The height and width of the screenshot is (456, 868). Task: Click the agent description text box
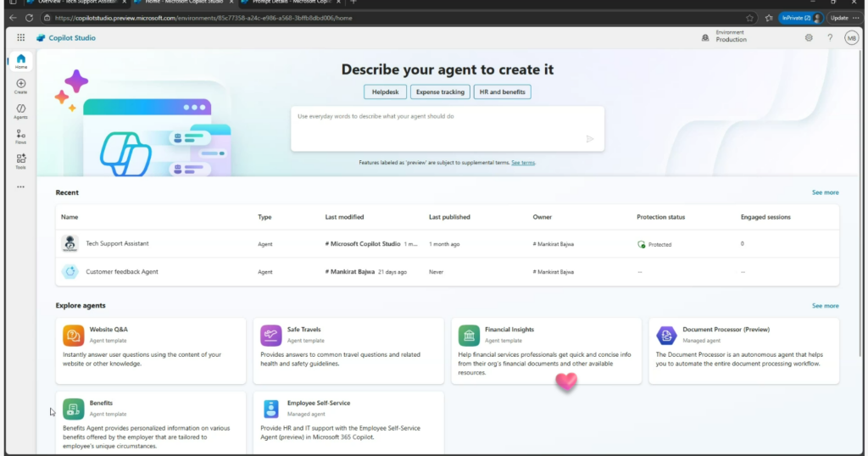(448, 128)
